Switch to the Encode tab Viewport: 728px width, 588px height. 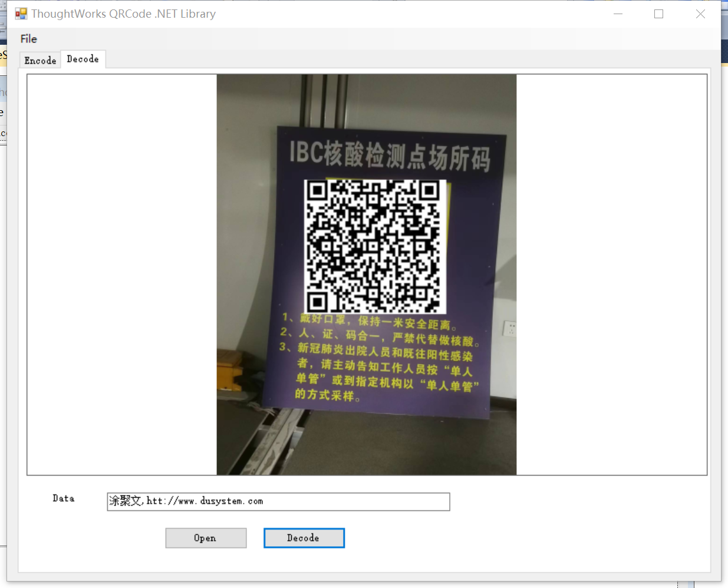tap(40, 61)
